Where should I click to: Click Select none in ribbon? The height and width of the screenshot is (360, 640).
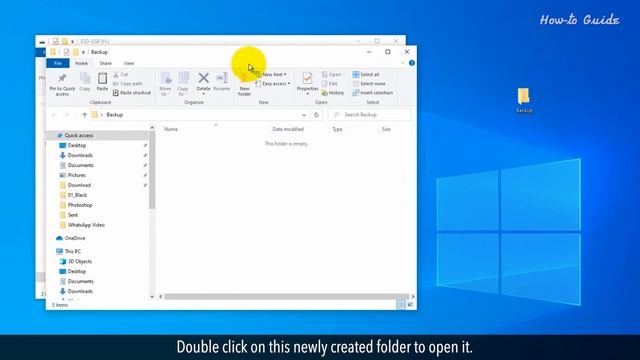369,84
